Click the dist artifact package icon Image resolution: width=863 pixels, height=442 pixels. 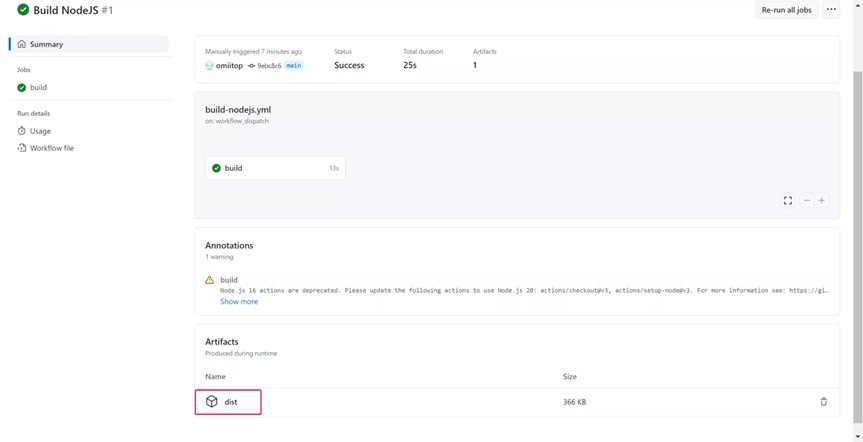211,402
